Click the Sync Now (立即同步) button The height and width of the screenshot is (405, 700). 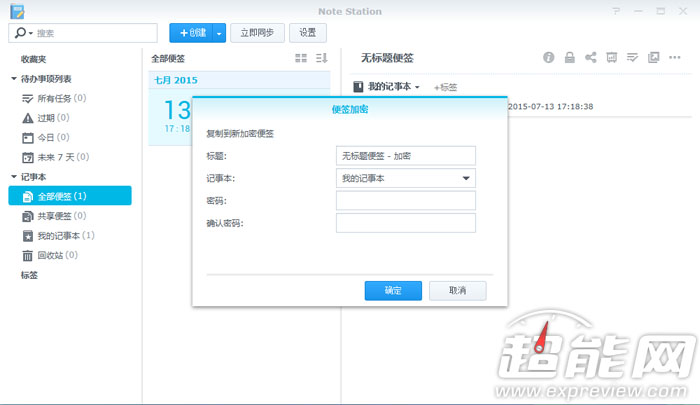(257, 33)
